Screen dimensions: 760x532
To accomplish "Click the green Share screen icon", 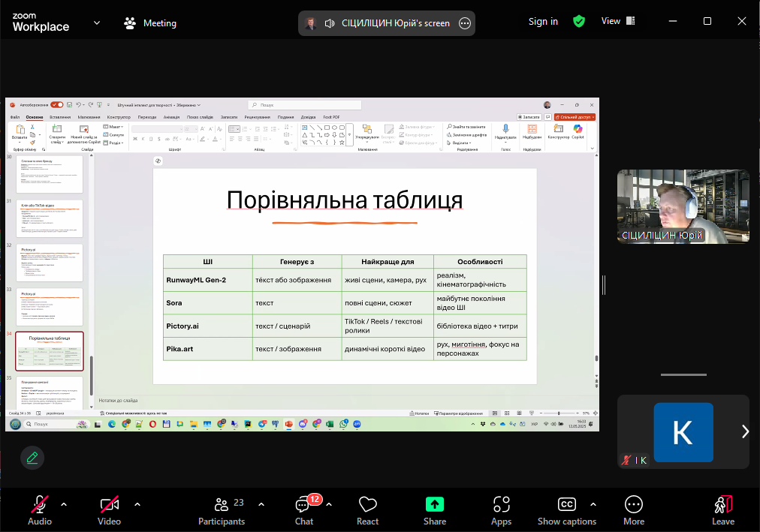I will click(435, 504).
